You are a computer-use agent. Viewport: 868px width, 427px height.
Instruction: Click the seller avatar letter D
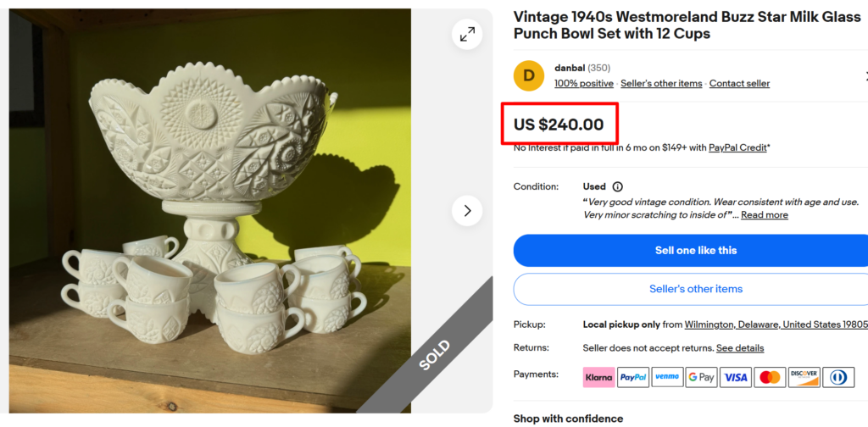[528, 75]
